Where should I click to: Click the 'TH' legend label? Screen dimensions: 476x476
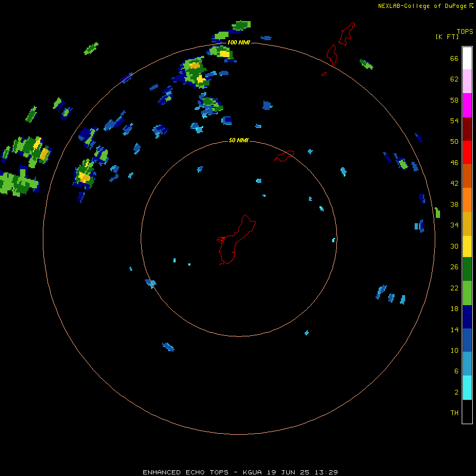pos(454,413)
